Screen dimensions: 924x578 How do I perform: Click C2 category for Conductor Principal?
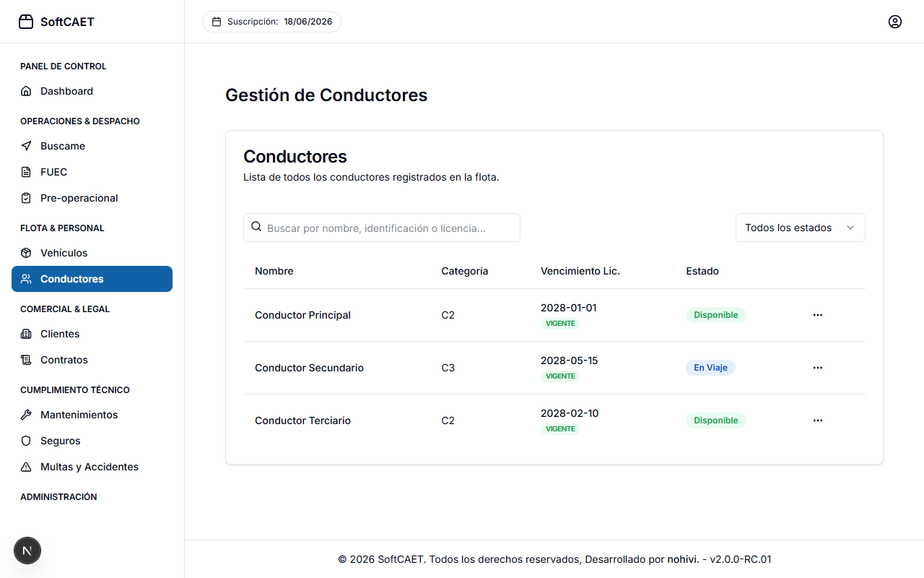[448, 315]
